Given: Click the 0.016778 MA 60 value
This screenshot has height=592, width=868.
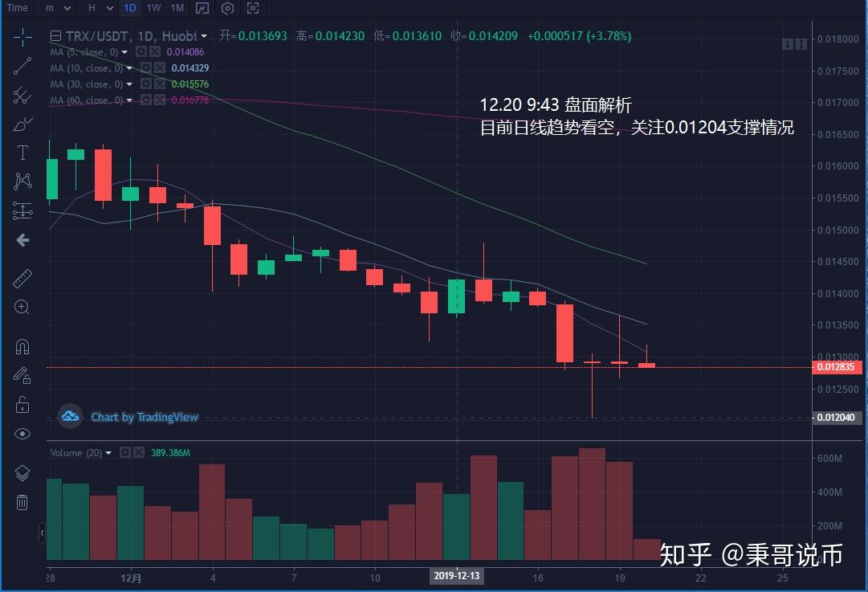Looking at the screenshot, I should (190, 100).
